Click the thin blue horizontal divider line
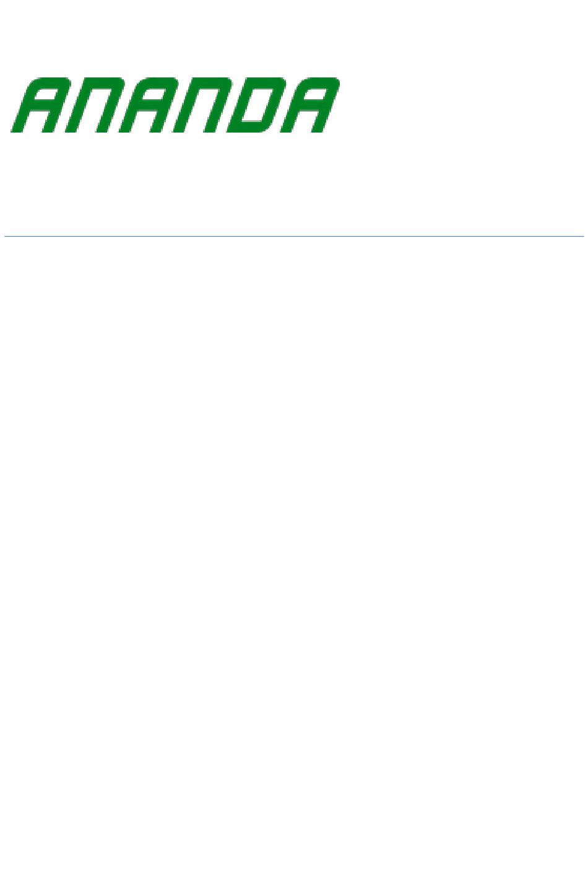The image size is (588, 879). coord(294,236)
